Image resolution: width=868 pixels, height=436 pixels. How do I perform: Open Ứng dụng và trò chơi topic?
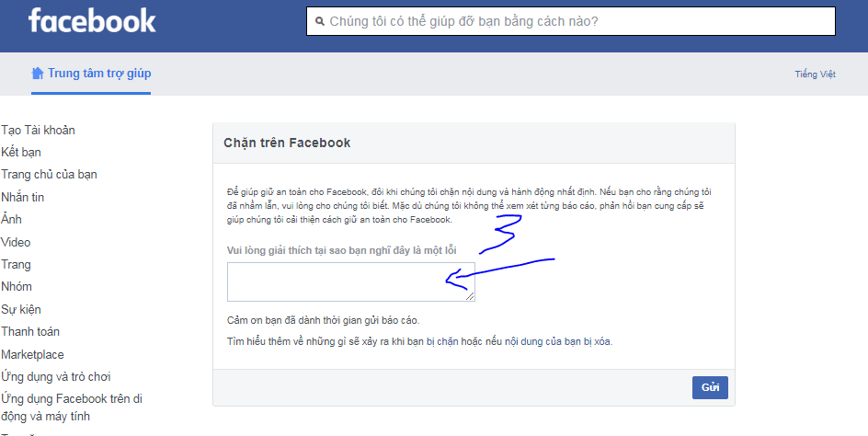click(x=56, y=377)
